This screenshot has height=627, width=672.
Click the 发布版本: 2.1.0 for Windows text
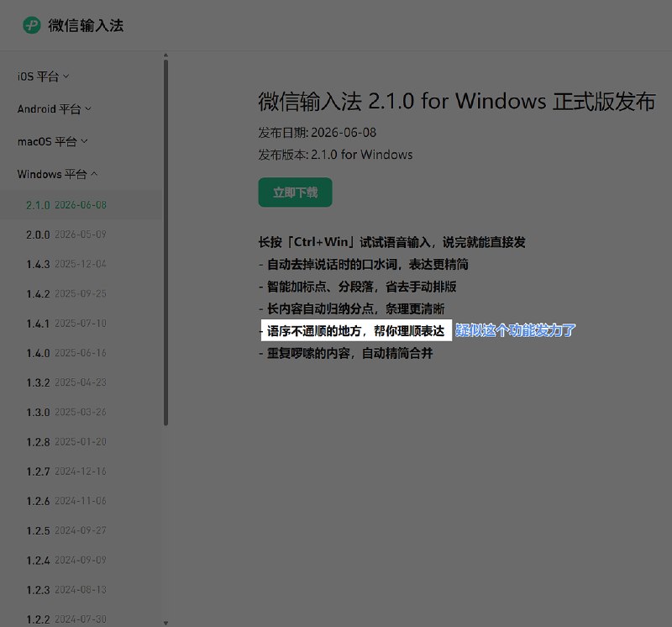point(335,155)
